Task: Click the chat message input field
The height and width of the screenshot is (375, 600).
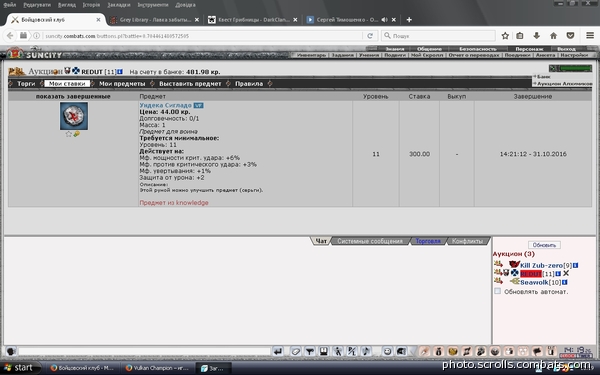Action: [x=144, y=351]
